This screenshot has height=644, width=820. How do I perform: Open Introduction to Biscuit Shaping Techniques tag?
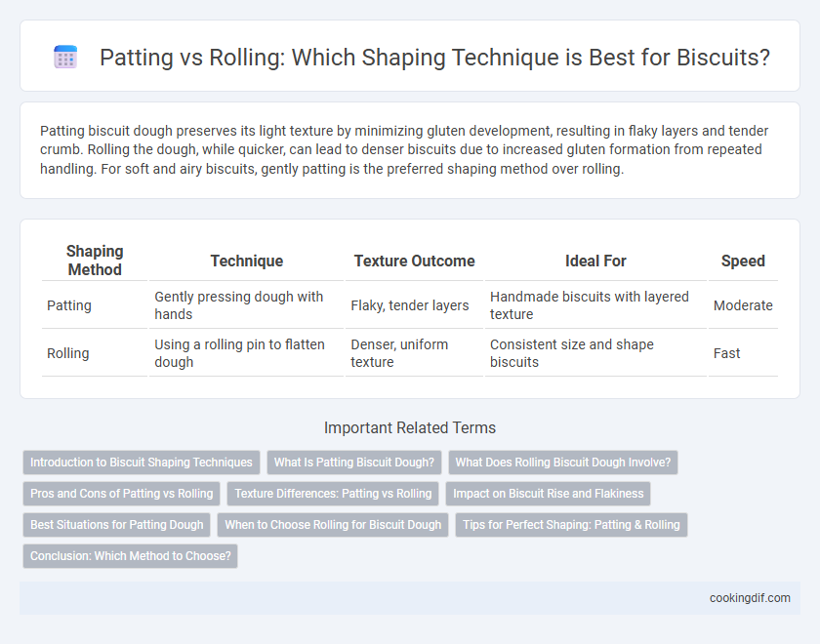(142, 463)
